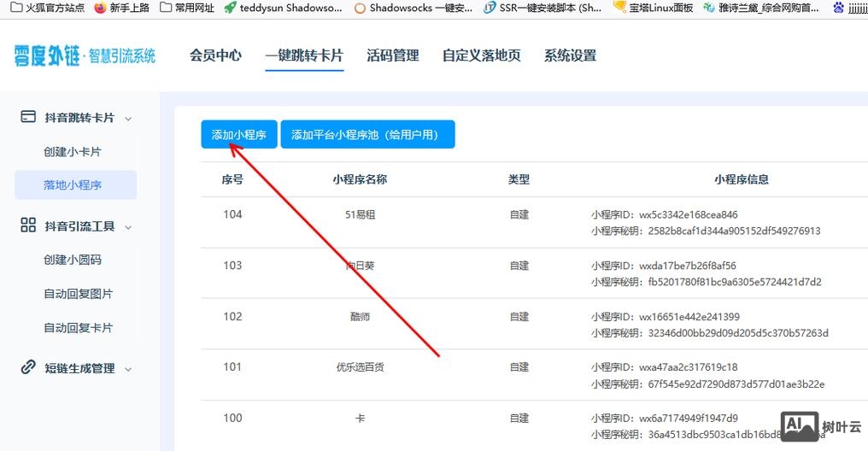Open the teddysun Shadowsocks bookmark
Screen dimensions: 868x451
point(283,7)
